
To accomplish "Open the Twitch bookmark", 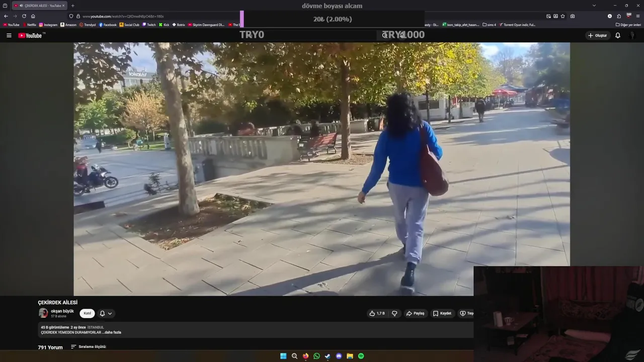I will pyautogui.click(x=149, y=25).
